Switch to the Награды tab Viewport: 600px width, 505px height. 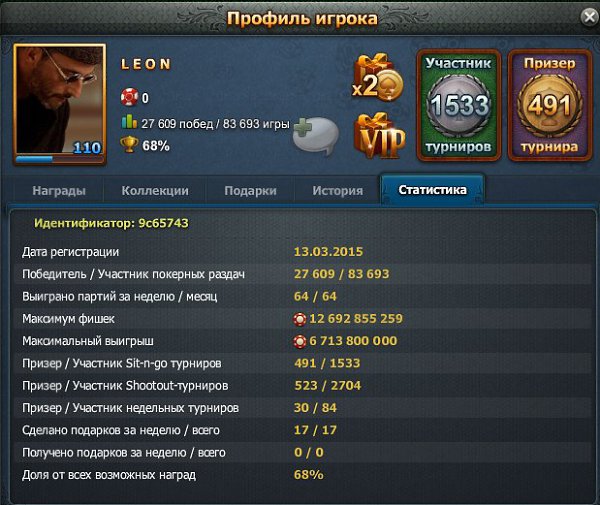click(59, 191)
